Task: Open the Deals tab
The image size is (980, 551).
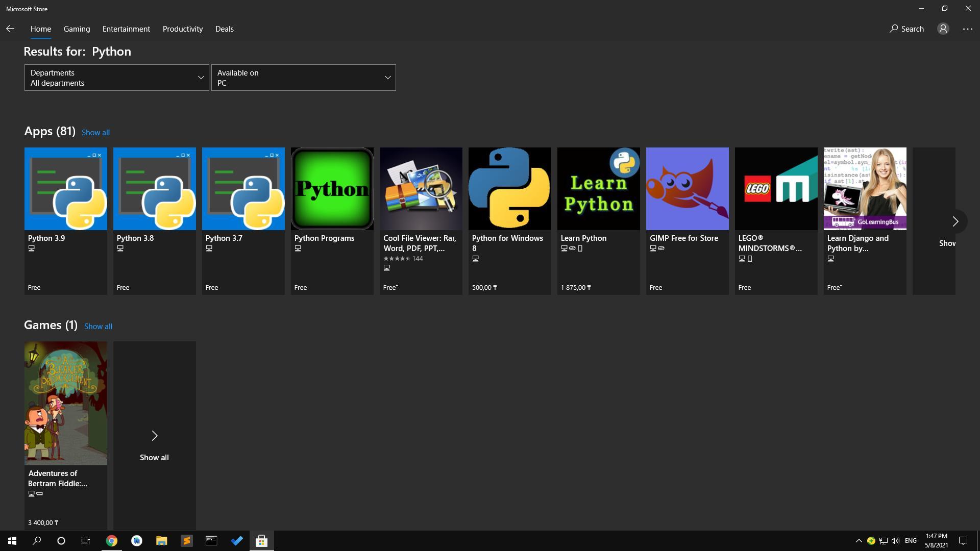Action: (x=224, y=29)
